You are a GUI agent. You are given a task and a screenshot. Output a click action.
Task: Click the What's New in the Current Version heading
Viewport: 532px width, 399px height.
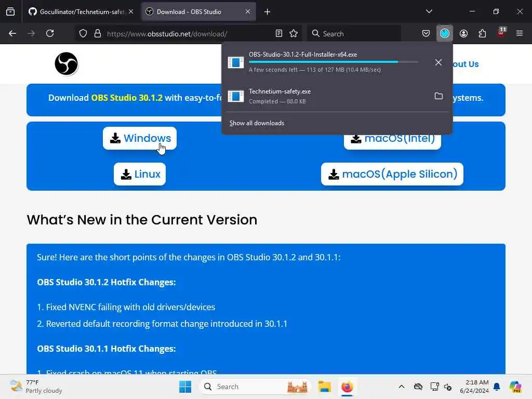tap(142, 220)
